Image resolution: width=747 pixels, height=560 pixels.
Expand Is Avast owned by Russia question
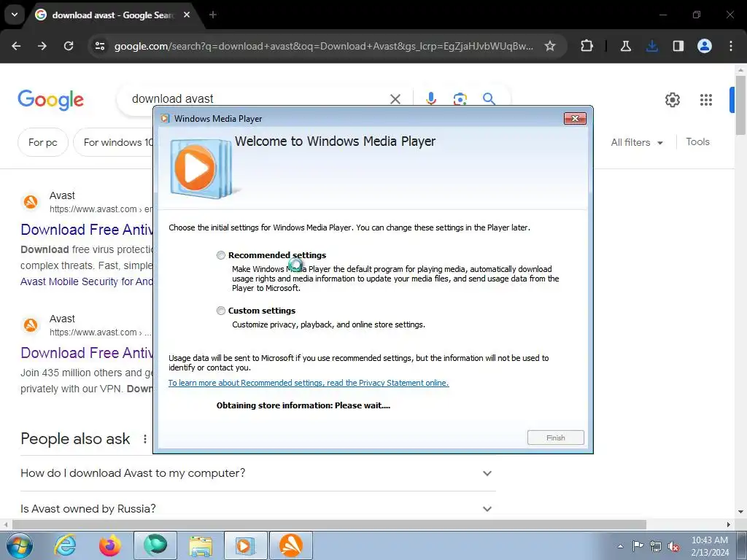(x=258, y=509)
